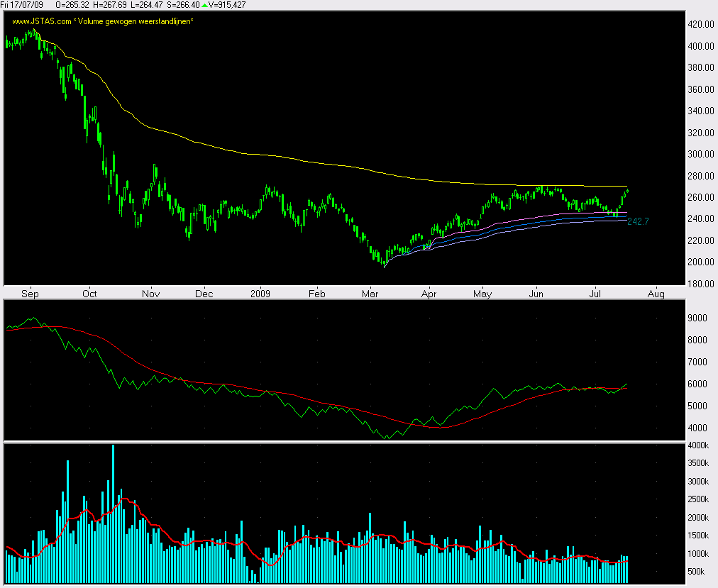Select the Sep label on time axis
Viewport: 718px width, 588px height.
[x=29, y=293]
